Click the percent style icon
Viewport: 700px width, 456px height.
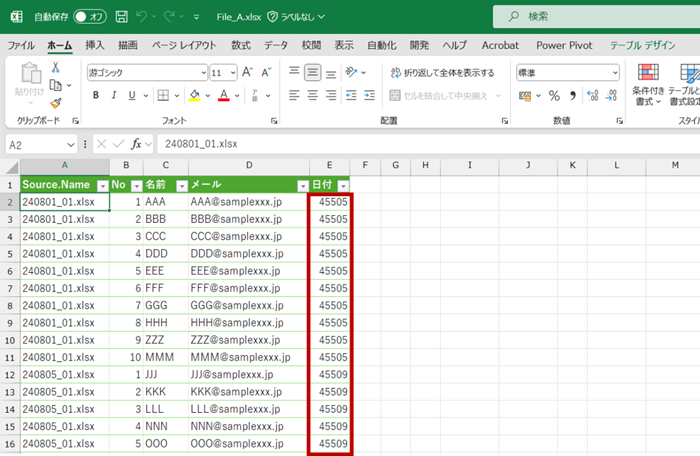(553, 96)
